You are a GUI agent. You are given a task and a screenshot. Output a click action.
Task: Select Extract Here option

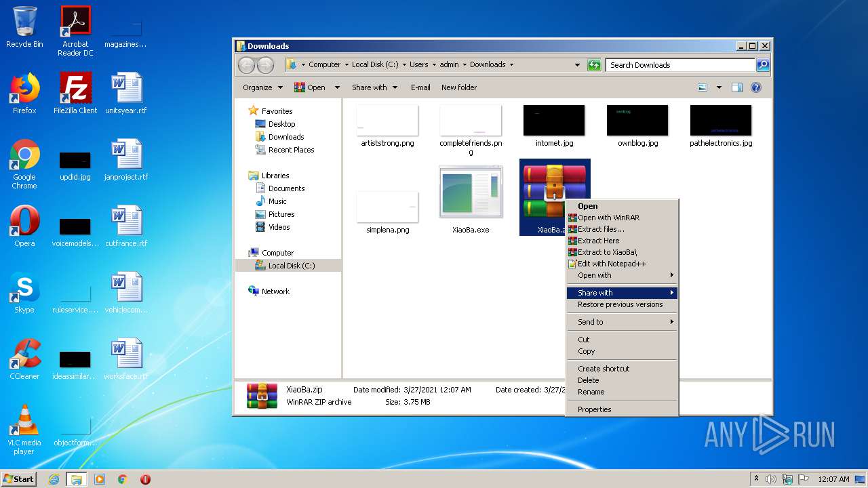point(622,241)
